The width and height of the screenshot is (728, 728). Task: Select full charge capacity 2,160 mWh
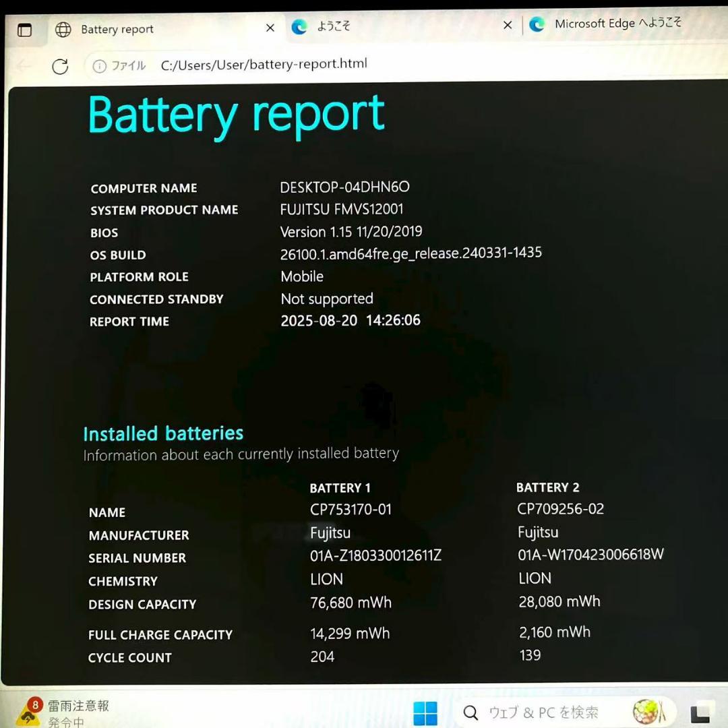tap(554, 632)
